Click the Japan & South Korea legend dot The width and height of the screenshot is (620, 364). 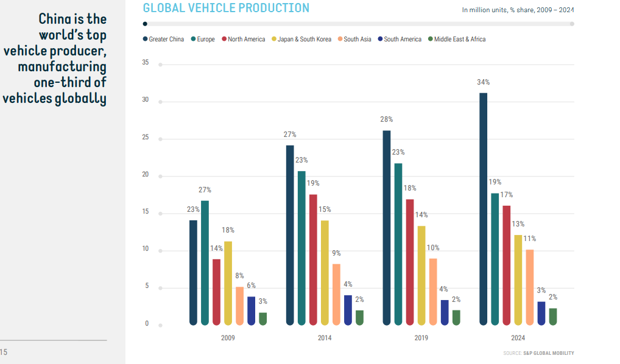click(273, 40)
